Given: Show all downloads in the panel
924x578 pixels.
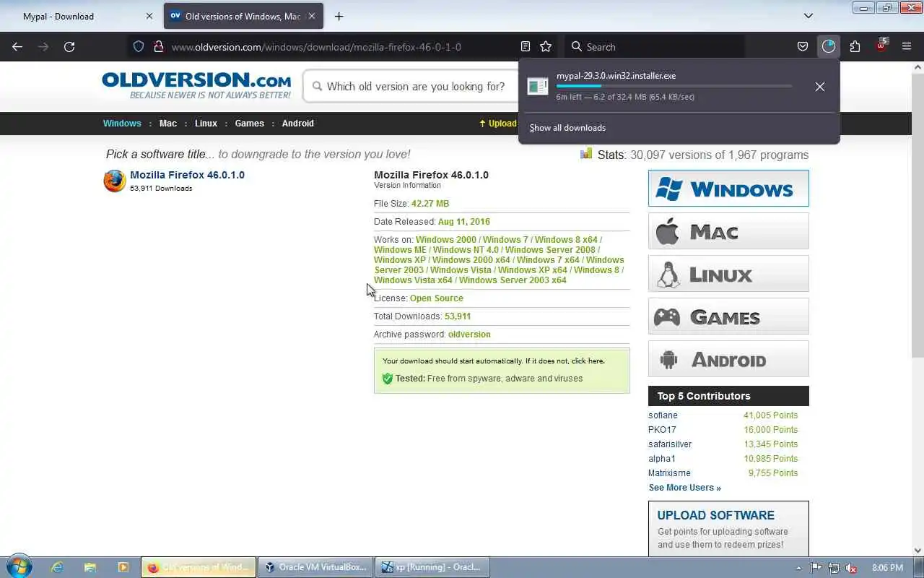Looking at the screenshot, I should click(567, 128).
